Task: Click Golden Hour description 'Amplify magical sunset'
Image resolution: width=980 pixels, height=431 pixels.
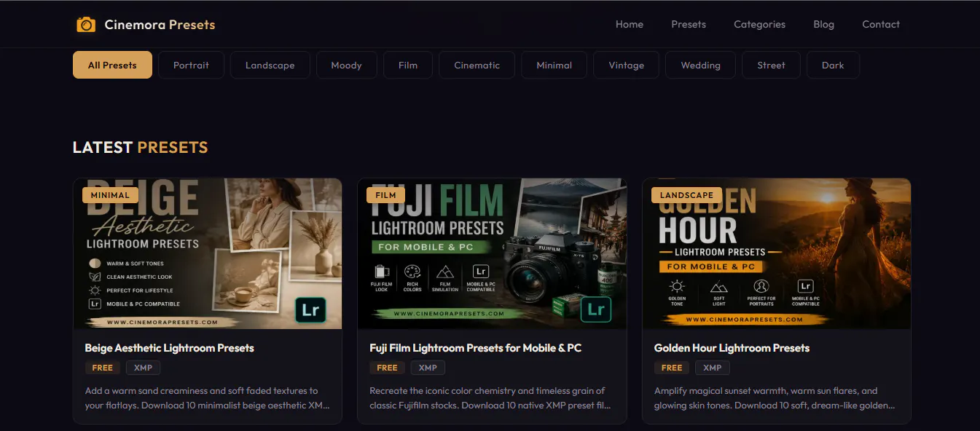Action: click(775, 398)
